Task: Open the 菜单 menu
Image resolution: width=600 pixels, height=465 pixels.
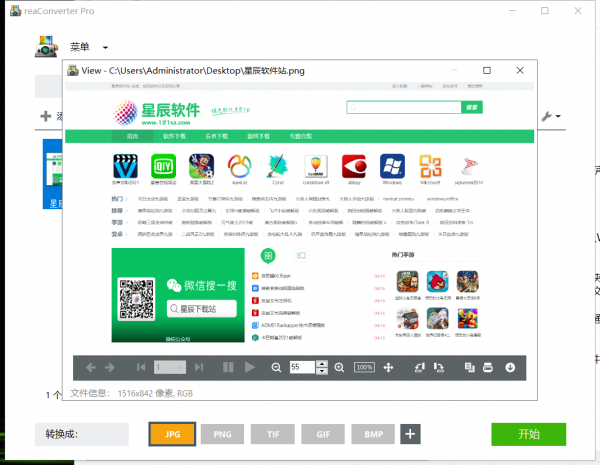Action: (80, 47)
